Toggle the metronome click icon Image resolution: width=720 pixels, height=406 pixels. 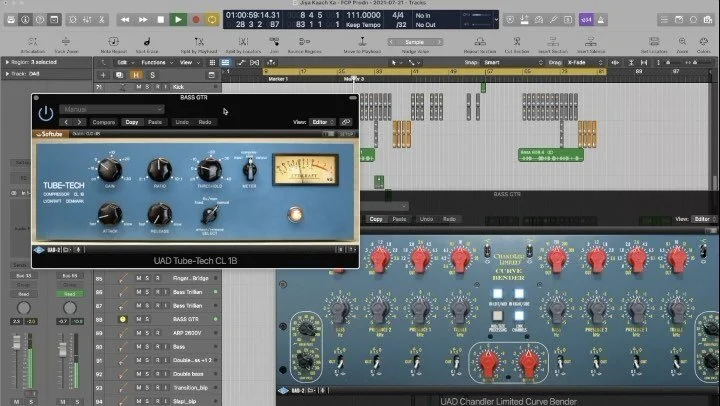(x=601, y=20)
